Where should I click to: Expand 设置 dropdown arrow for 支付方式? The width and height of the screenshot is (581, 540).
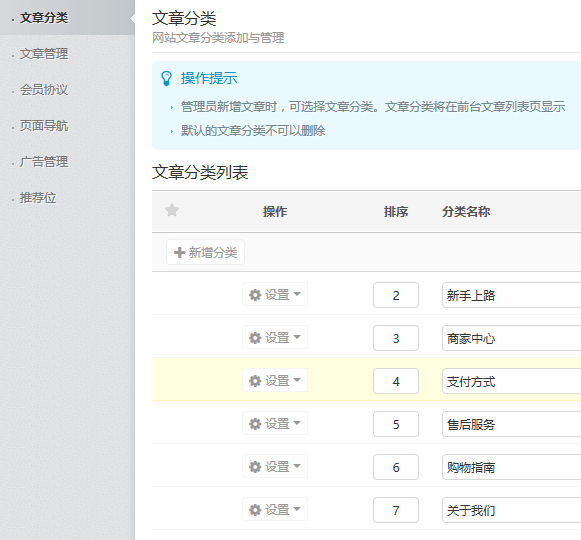(297, 380)
